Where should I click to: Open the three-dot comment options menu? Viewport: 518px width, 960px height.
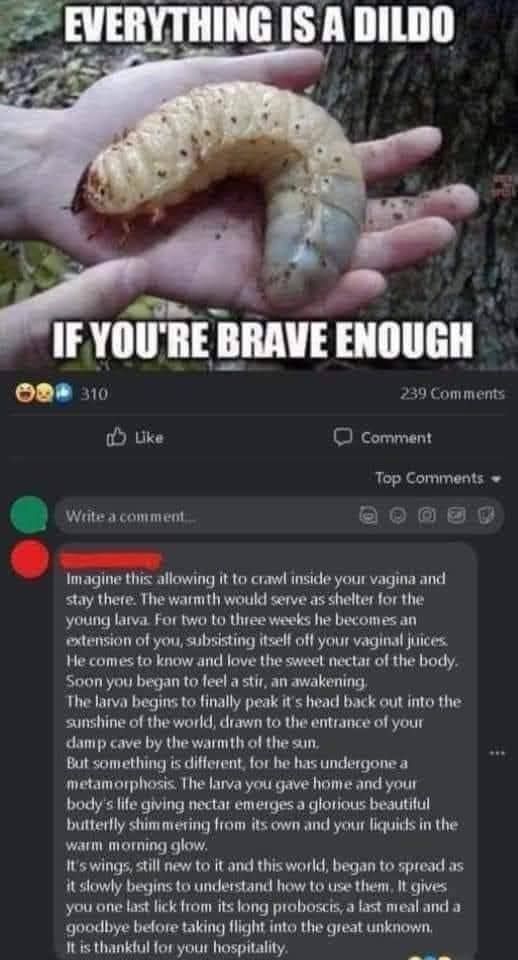[497, 752]
